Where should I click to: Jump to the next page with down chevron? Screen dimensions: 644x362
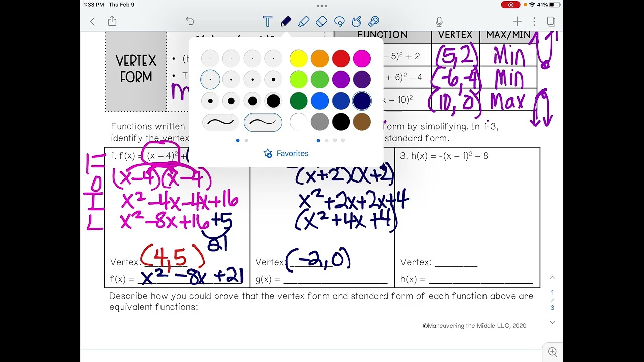552,322
